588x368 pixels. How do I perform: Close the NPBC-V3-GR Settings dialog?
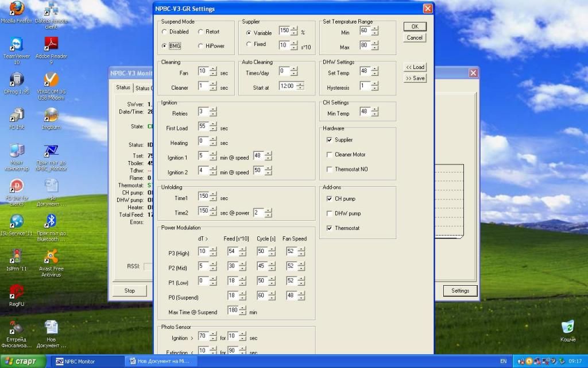(427, 9)
